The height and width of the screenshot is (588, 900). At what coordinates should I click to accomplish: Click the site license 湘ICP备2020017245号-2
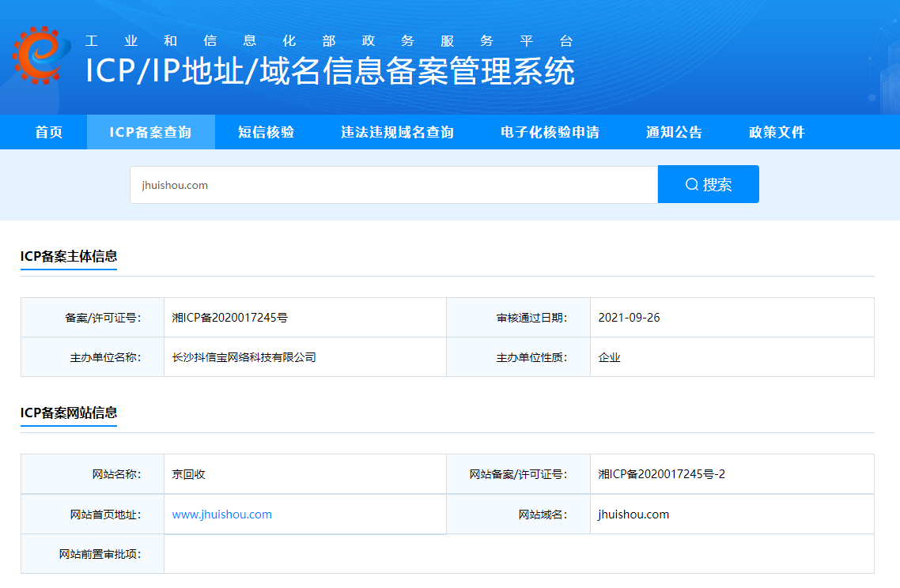pos(661,474)
